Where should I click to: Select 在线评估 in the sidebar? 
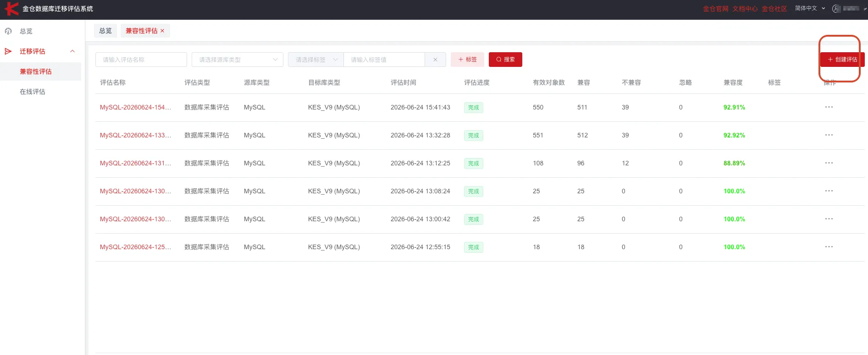click(33, 92)
